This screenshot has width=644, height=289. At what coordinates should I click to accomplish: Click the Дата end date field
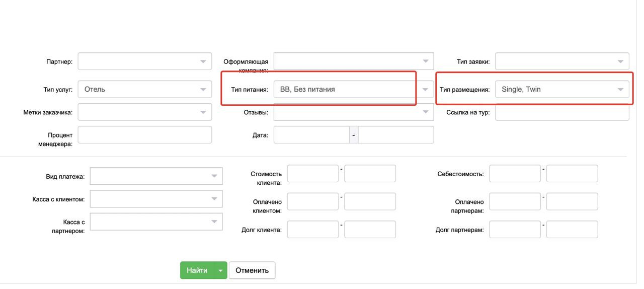pyautogui.click(x=396, y=135)
